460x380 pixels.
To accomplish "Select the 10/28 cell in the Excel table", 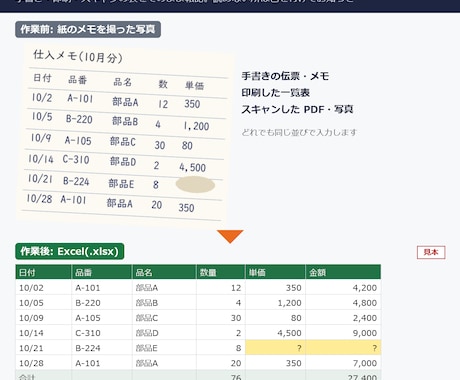I will click(43, 363).
